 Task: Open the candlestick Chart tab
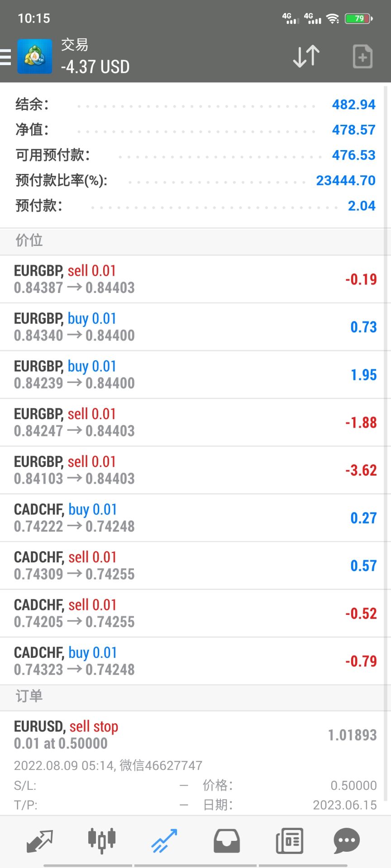click(x=102, y=841)
